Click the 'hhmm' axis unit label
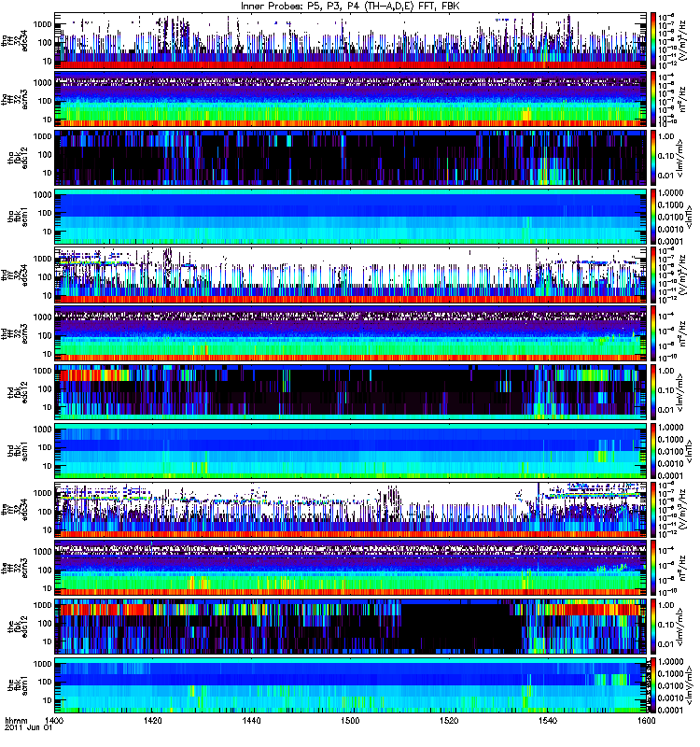 pos(16,721)
